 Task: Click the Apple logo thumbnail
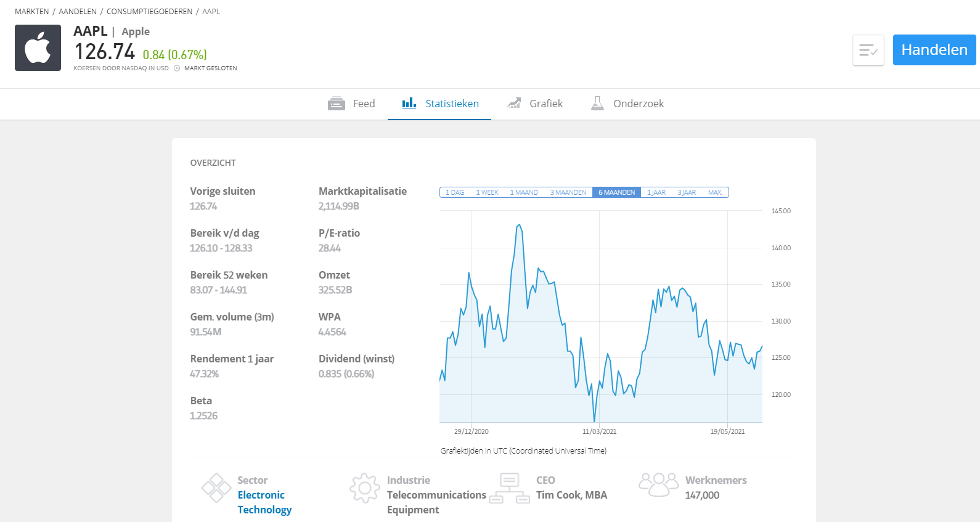(38, 48)
